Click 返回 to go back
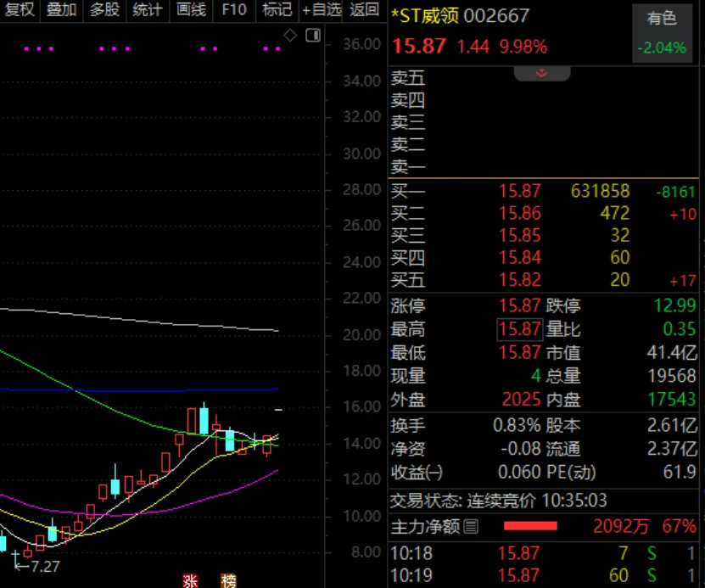705x588 pixels. point(364,9)
